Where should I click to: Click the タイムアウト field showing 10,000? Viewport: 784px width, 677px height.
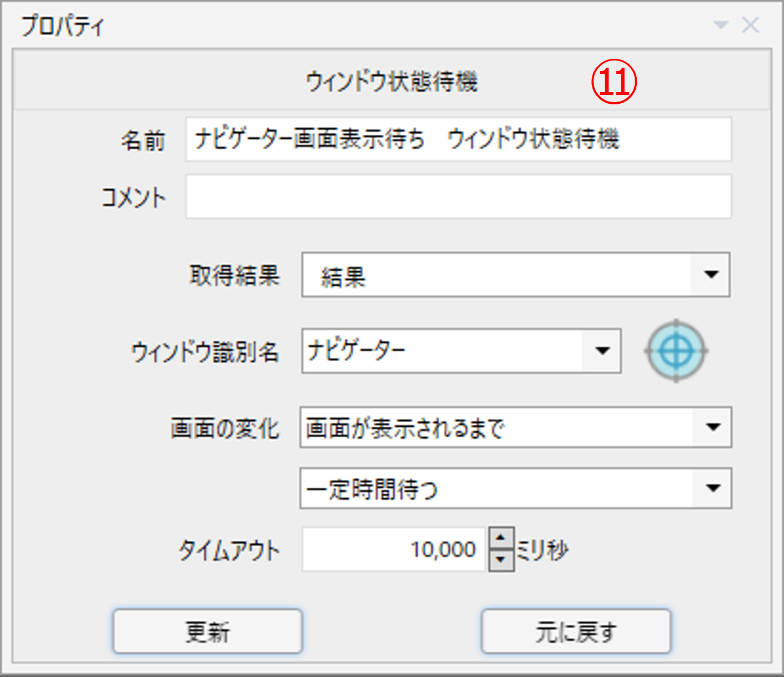coord(394,549)
